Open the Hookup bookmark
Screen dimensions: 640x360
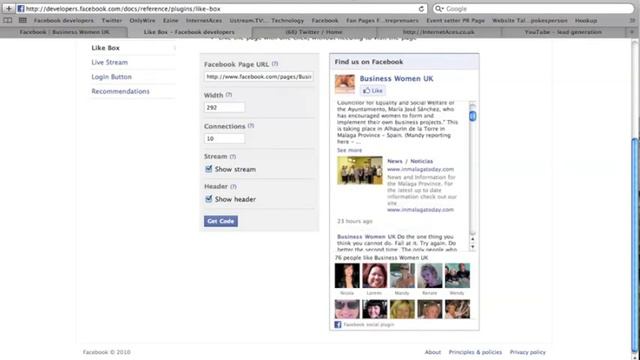point(586,20)
